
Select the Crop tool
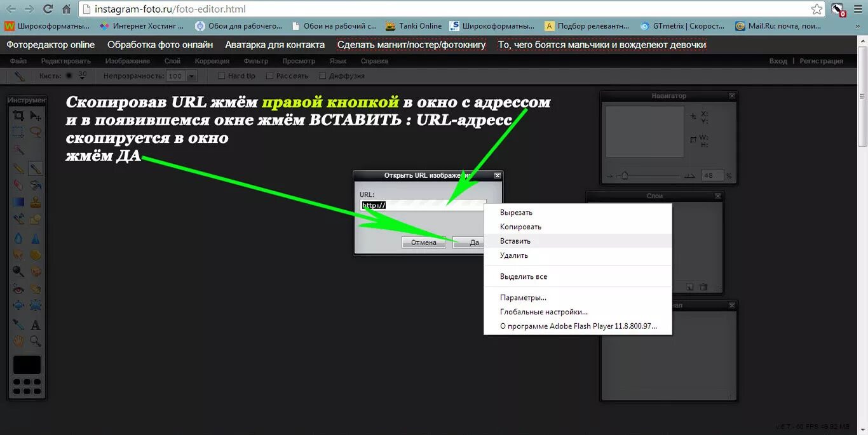(x=18, y=115)
